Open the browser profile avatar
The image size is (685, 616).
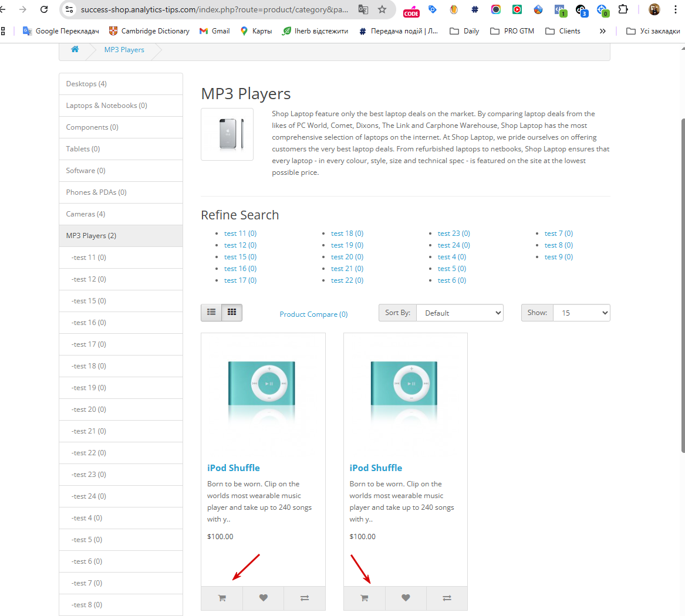point(654,9)
